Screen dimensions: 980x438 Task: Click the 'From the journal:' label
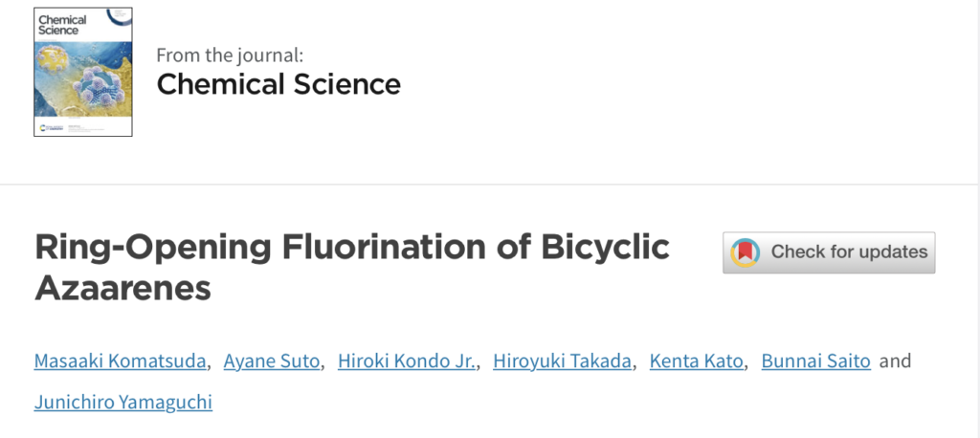coord(230,55)
